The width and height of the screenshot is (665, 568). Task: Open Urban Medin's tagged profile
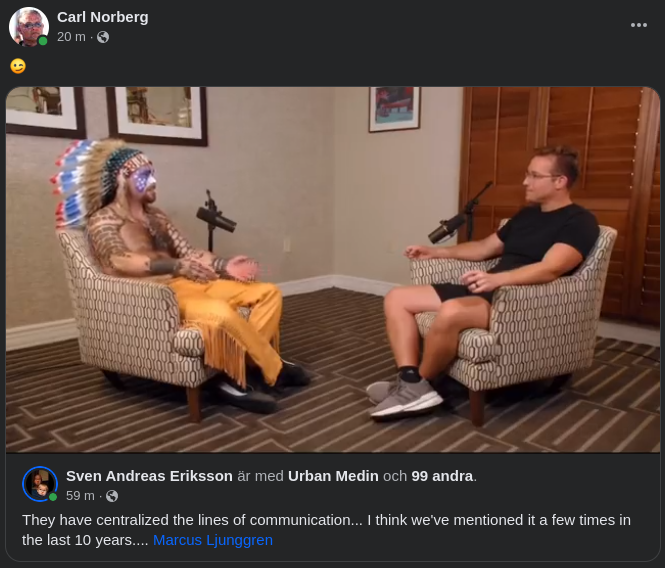point(333,476)
